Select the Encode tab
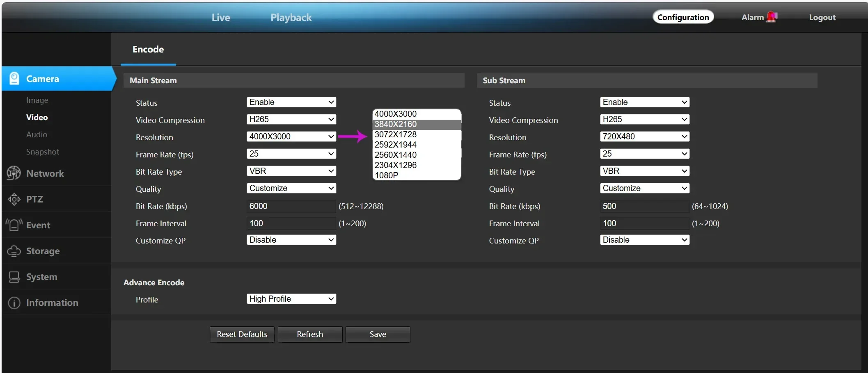 148,50
